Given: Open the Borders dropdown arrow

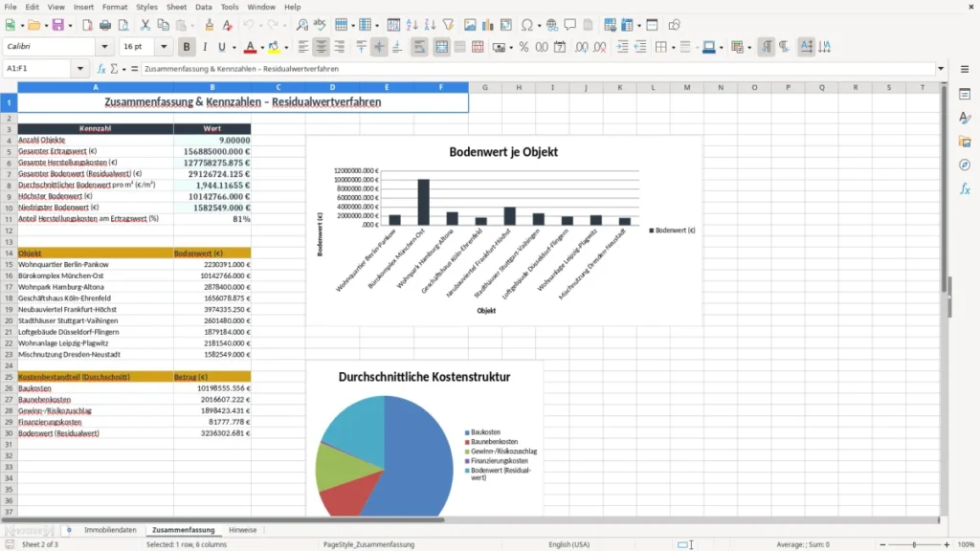Looking at the screenshot, I should [x=673, y=48].
